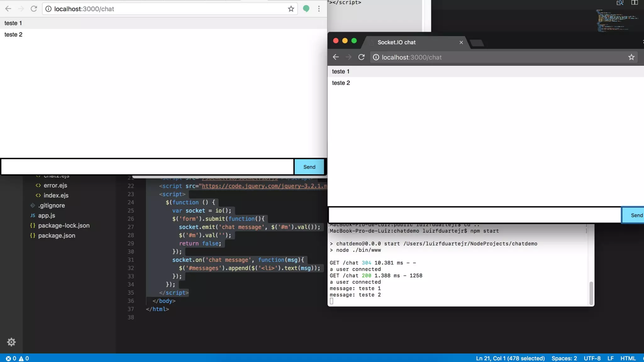Click Send button in left chat window
Image resolution: width=644 pixels, height=362 pixels.
(x=309, y=167)
